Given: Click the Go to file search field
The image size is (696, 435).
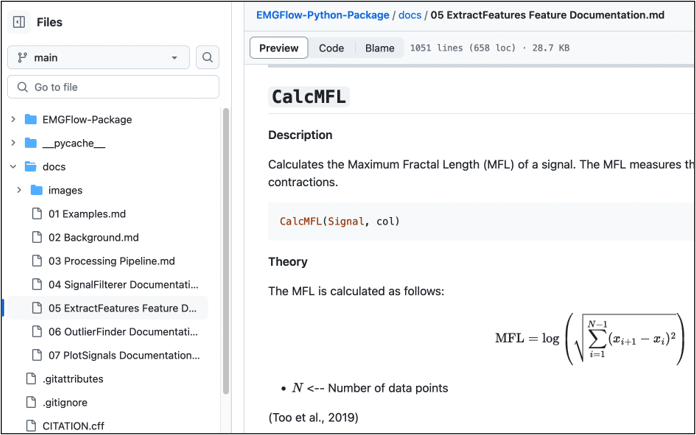Looking at the screenshot, I should [x=113, y=87].
